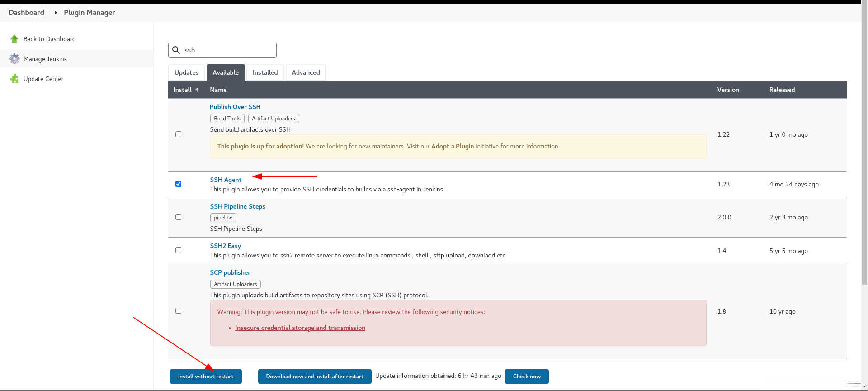Viewport: 868px width, 391px height.
Task: Click the Name column header
Action: click(218, 90)
